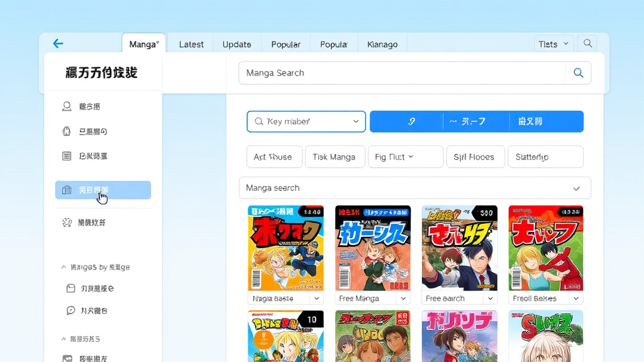
Task: Click the highlighted shopping bag sidebar icon
Action: click(67, 189)
